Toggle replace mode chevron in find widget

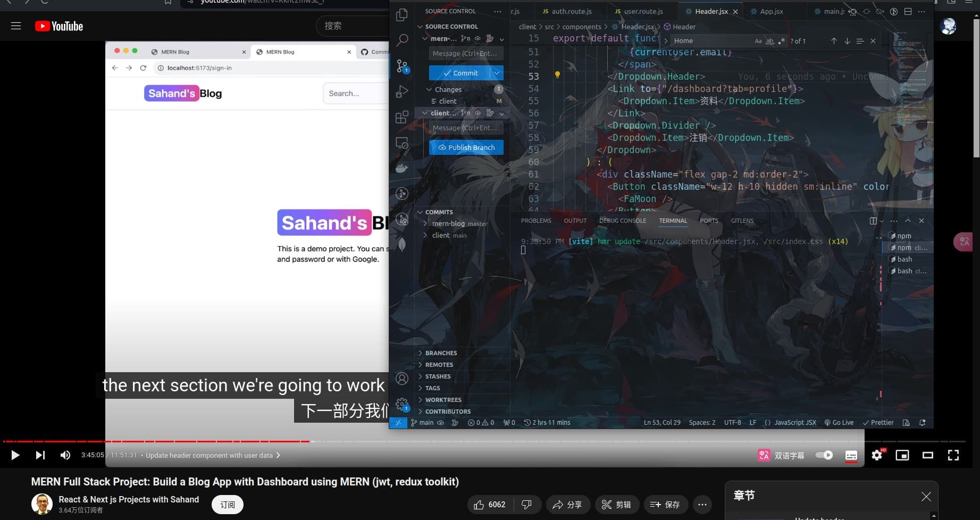click(x=665, y=41)
